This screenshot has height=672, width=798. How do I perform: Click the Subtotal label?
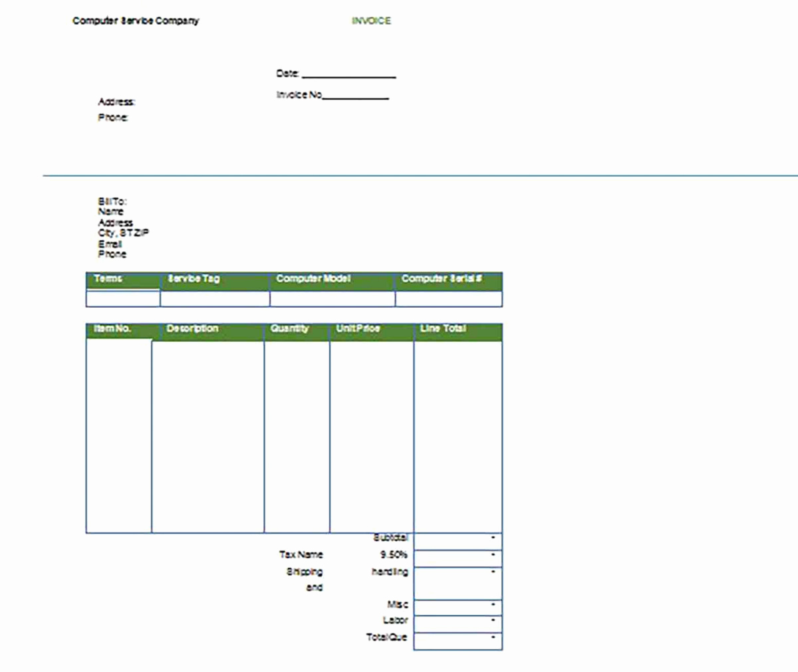pyautogui.click(x=391, y=538)
